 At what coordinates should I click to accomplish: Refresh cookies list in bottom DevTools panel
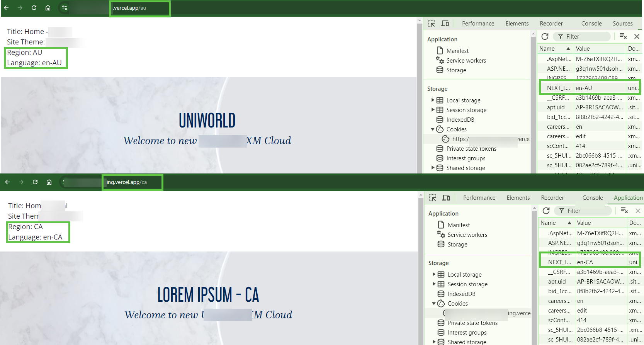point(546,211)
